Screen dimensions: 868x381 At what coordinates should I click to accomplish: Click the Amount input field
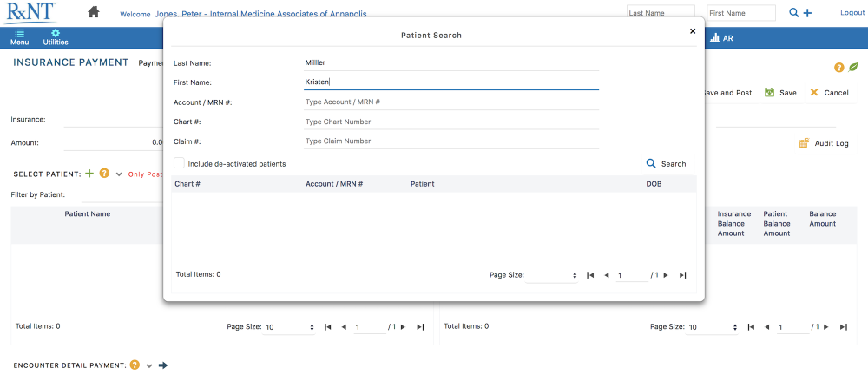[x=114, y=142]
